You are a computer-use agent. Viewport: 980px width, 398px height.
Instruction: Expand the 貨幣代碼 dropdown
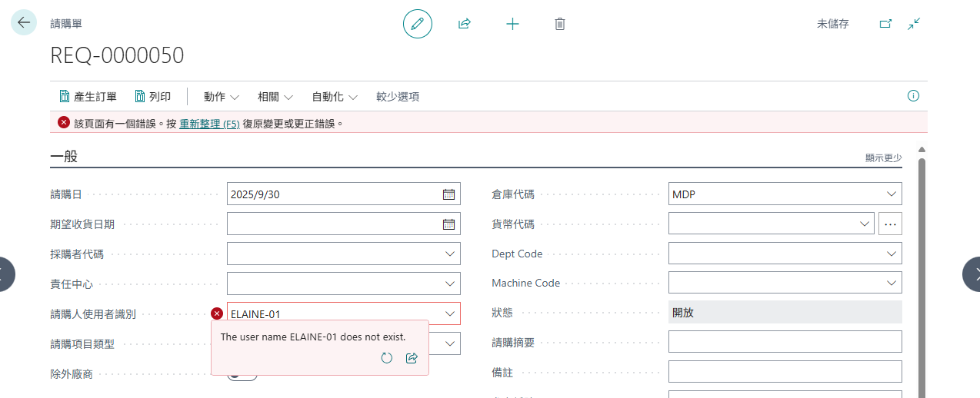(864, 224)
